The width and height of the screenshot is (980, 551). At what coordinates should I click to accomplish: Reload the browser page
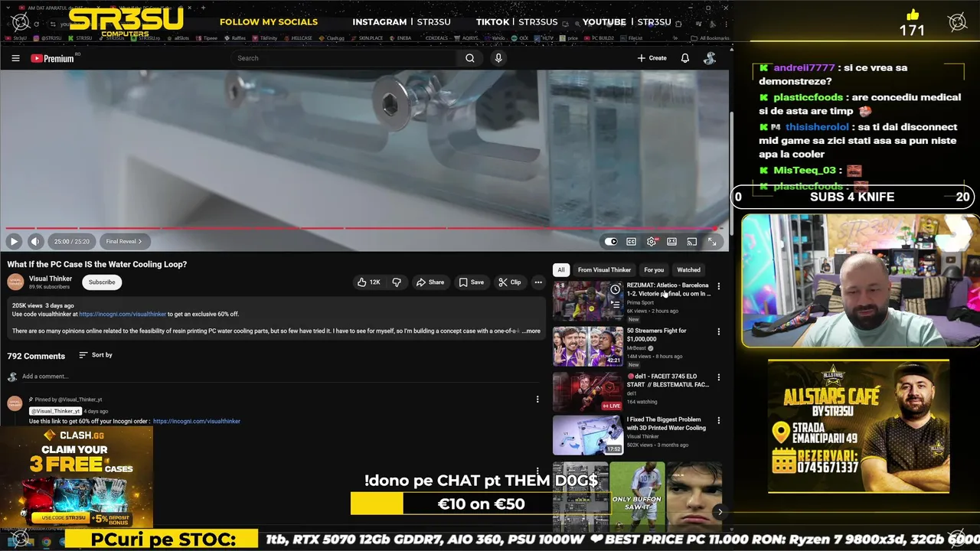click(36, 24)
